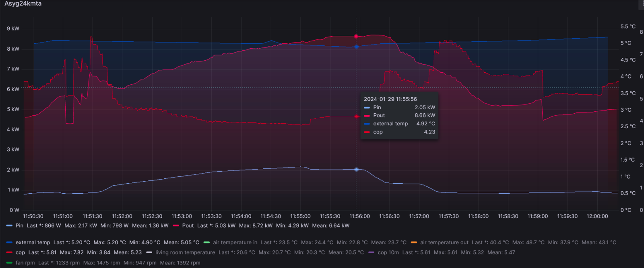Click the green fan rpm legend swatch
The width and height of the screenshot is (644, 268).
[x=9, y=263]
